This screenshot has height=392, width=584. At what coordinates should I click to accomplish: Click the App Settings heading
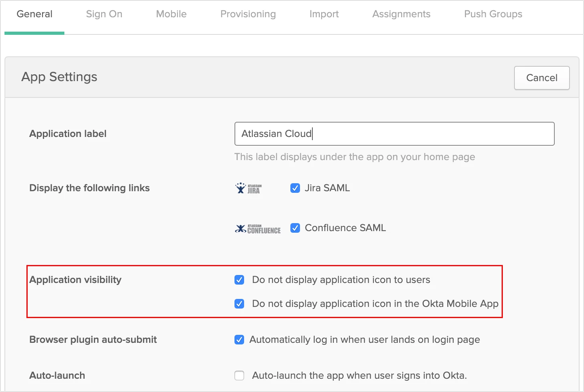59,77
